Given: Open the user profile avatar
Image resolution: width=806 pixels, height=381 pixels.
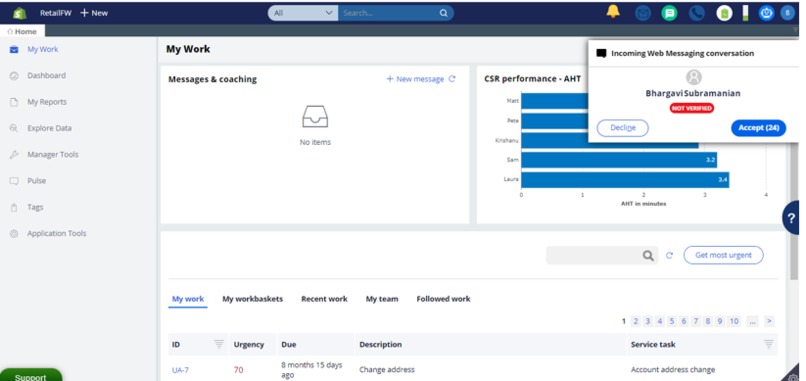Looking at the screenshot, I should (x=787, y=13).
